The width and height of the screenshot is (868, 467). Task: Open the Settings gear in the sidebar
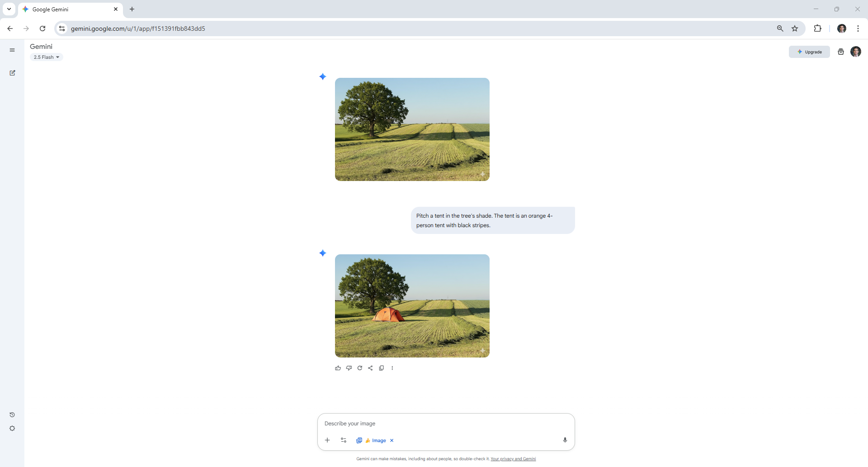click(12, 429)
